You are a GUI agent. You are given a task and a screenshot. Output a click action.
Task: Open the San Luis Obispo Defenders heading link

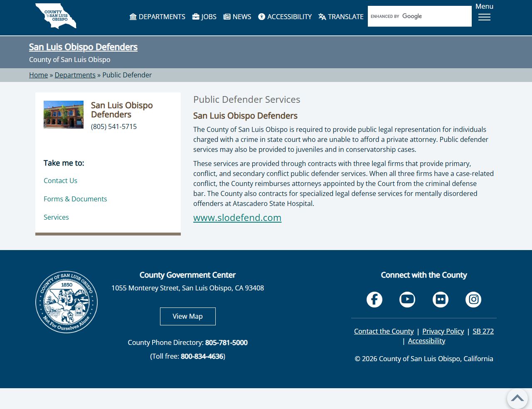83,47
